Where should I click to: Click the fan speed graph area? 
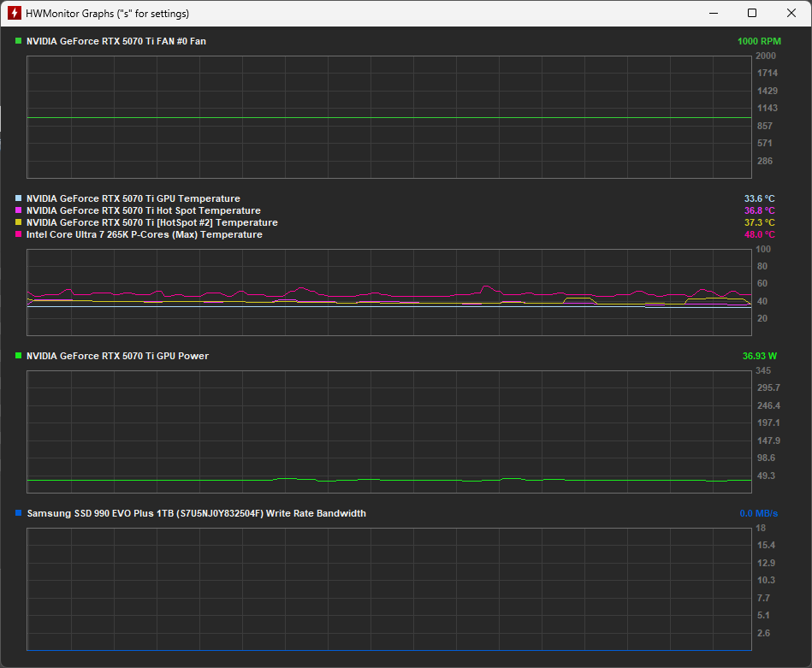click(x=389, y=117)
